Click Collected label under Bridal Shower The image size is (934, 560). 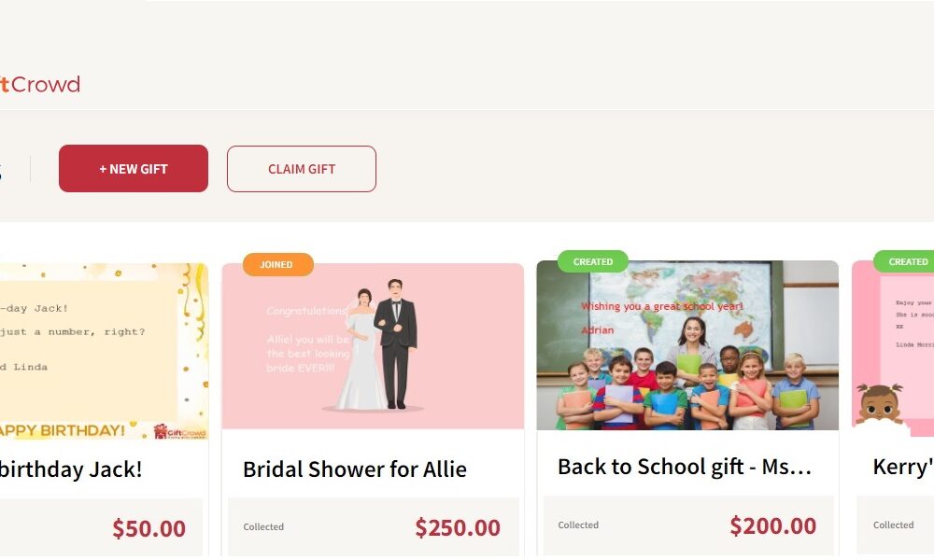(263, 527)
